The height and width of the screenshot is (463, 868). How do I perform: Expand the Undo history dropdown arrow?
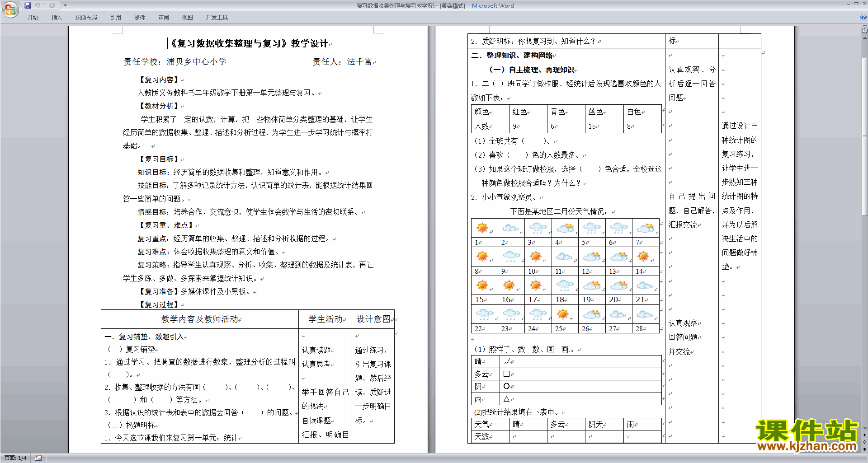point(44,5)
